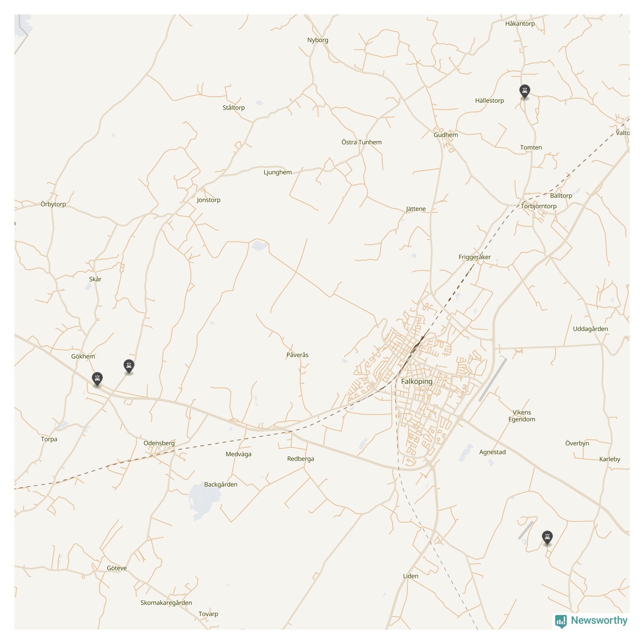Select the car marker northeast of Gökhem

(x=128, y=366)
